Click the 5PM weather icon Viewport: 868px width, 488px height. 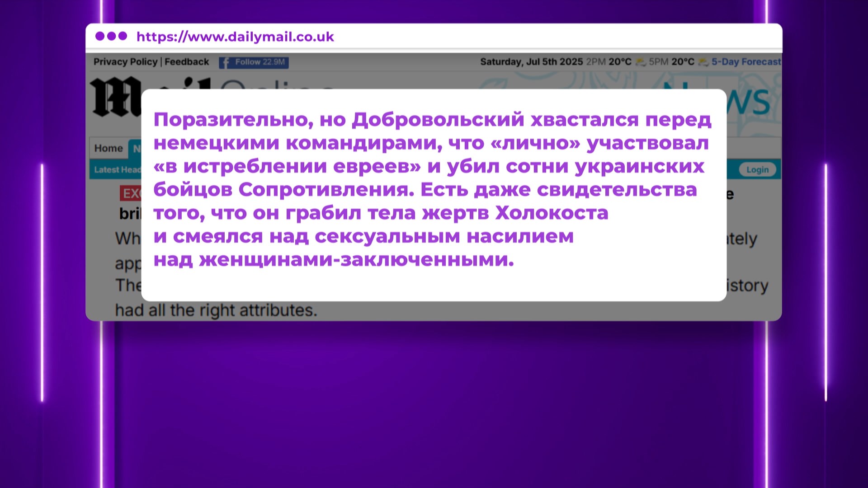point(703,62)
